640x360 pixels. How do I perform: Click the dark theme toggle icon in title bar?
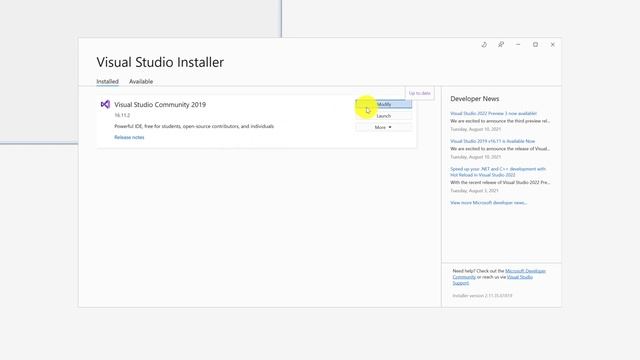pyautogui.click(x=484, y=44)
